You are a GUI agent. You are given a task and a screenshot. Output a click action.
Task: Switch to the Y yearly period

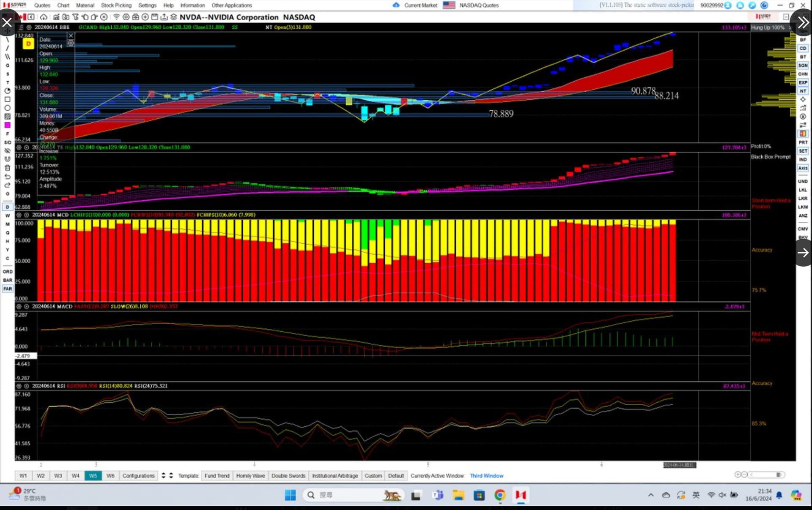tap(7, 250)
